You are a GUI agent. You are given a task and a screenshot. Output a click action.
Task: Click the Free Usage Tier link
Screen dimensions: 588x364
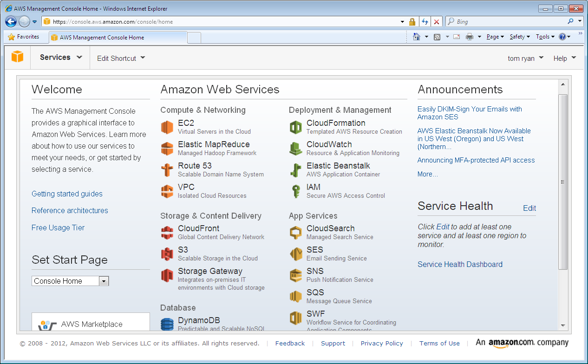click(58, 227)
